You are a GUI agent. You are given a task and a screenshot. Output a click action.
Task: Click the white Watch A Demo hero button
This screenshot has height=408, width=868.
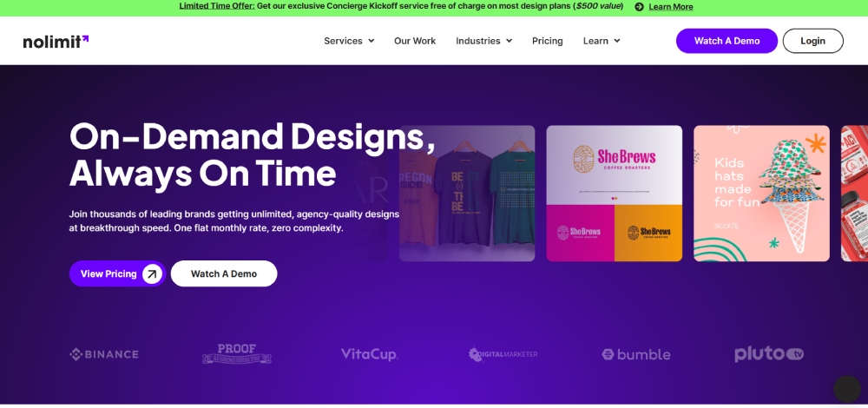(x=224, y=273)
